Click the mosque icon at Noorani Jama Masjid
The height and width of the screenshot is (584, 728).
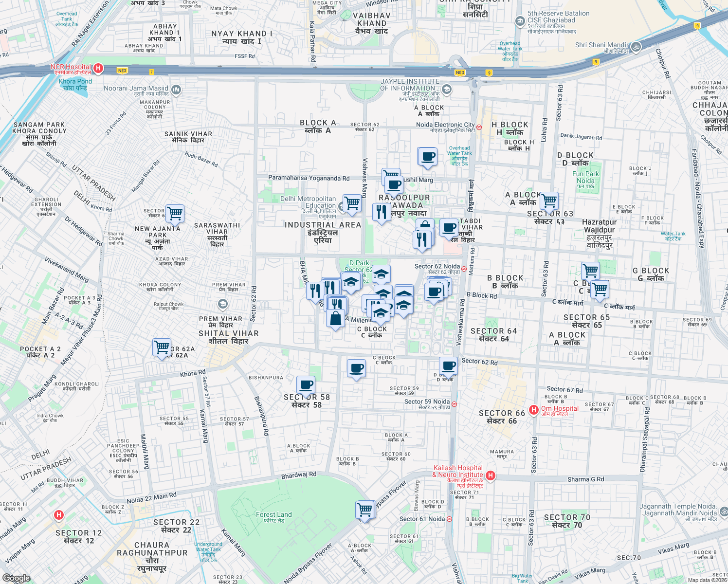click(175, 90)
